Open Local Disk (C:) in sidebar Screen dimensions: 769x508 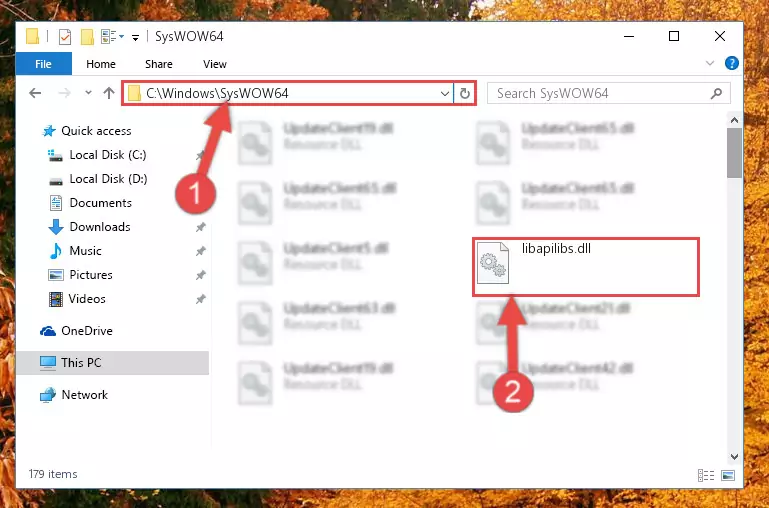[107, 155]
